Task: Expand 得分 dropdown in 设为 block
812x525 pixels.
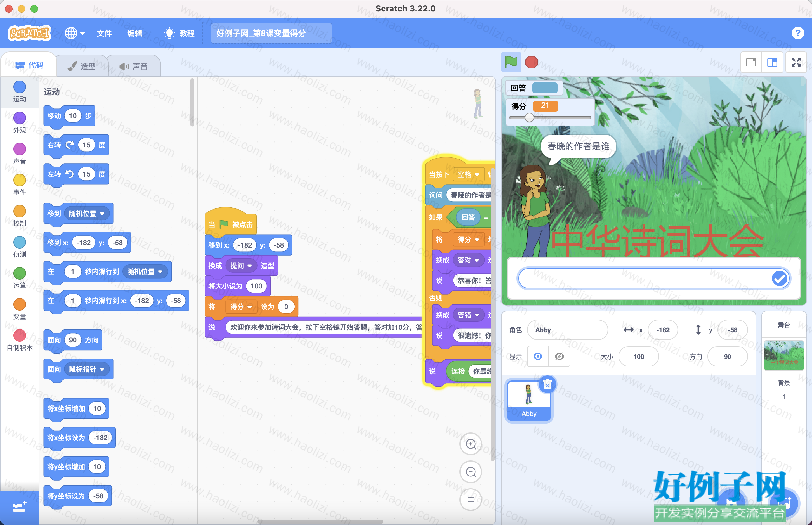Action: [x=241, y=307]
